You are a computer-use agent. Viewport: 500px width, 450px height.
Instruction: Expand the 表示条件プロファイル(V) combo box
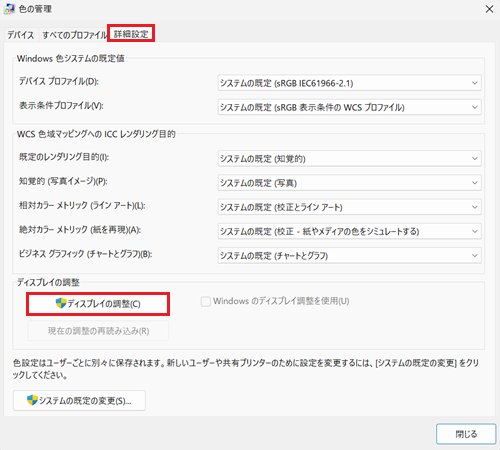pos(349,107)
